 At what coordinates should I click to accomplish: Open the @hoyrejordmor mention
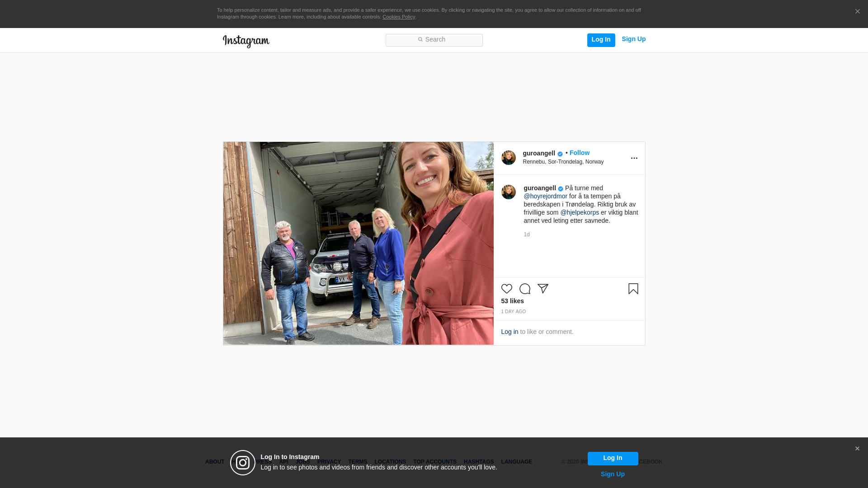click(x=546, y=196)
